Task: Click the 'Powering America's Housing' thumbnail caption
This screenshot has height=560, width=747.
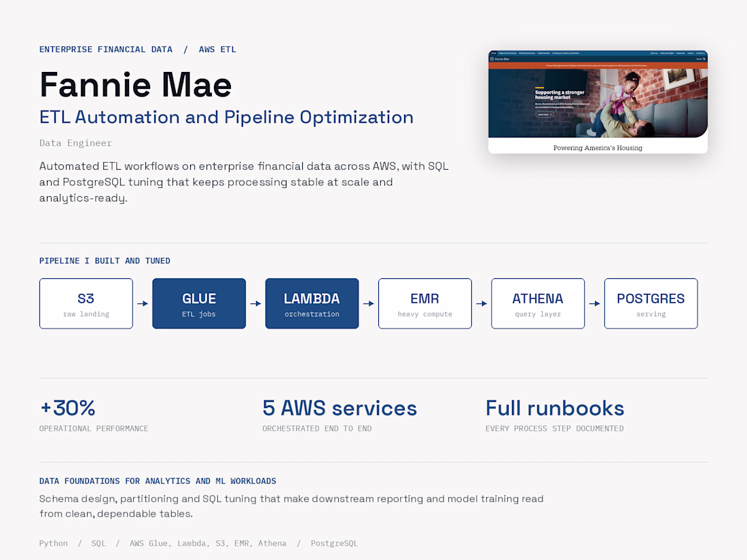Action: pos(598,148)
